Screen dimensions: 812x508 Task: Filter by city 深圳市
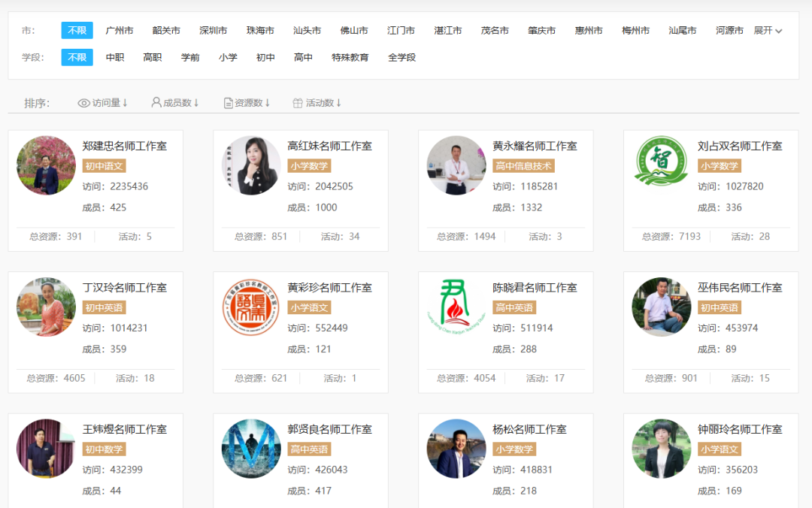(213, 31)
